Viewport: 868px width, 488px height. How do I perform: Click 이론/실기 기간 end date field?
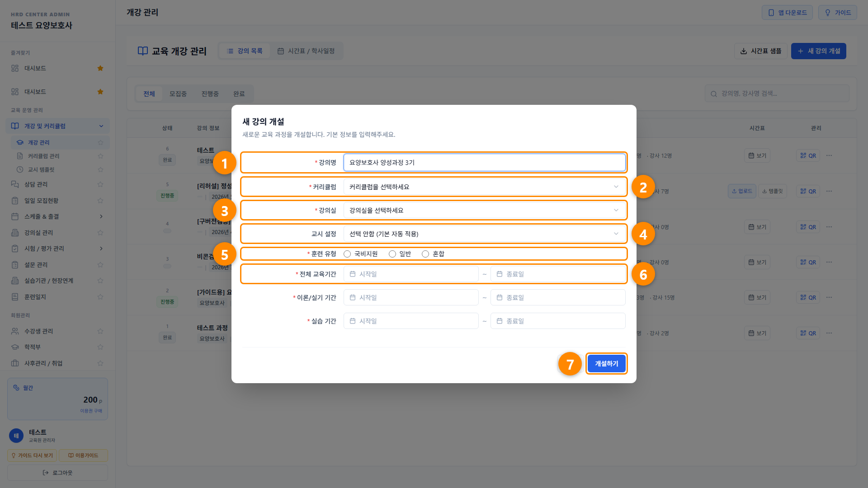pyautogui.click(x=558, y=297)
